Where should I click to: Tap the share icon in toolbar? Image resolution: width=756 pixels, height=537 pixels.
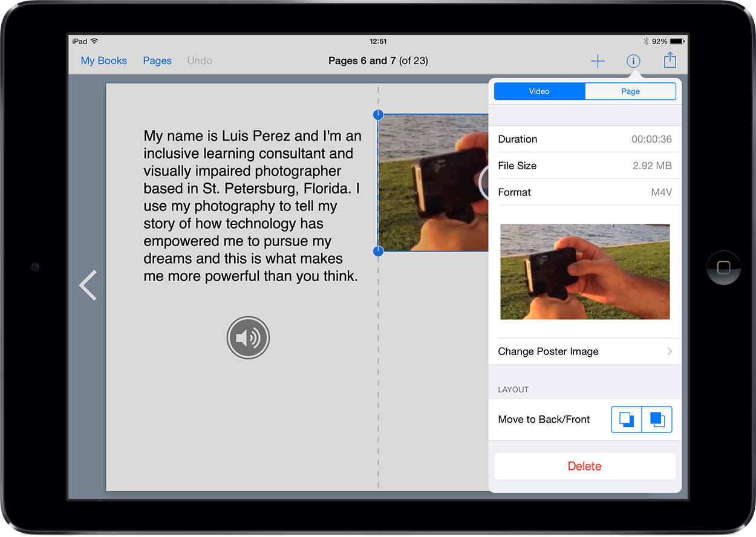tap(670, 60)
